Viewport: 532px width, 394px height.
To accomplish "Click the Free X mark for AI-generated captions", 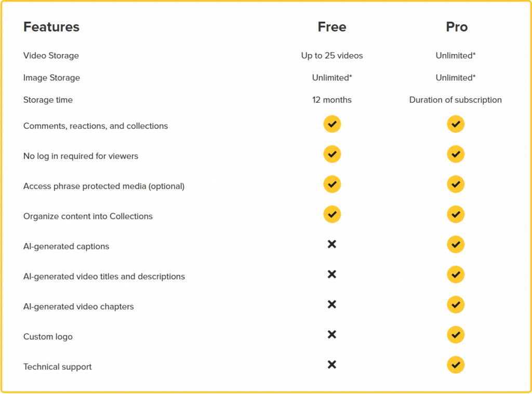I will pyautogui.click(x=332, y=244).
